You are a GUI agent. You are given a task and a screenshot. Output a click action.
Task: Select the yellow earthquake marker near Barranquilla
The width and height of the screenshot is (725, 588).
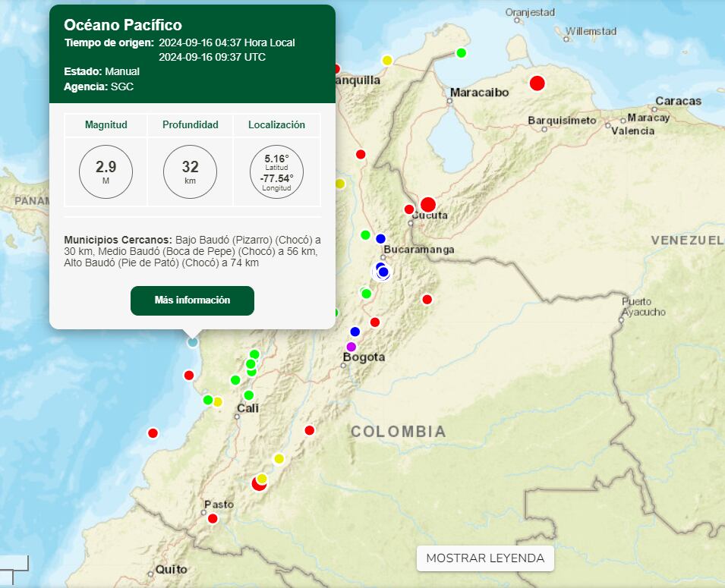pyautogui.click(x=386, y=59)
